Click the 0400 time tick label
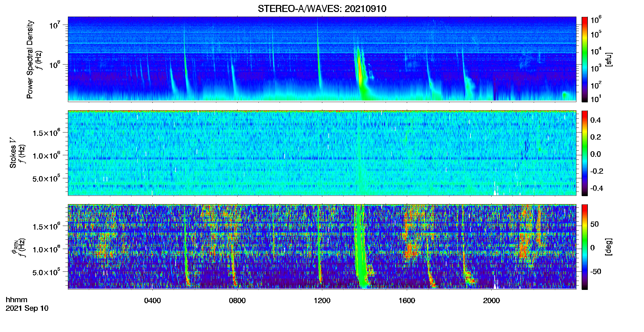This screenshot has width=644, height=332. (152, 301)
